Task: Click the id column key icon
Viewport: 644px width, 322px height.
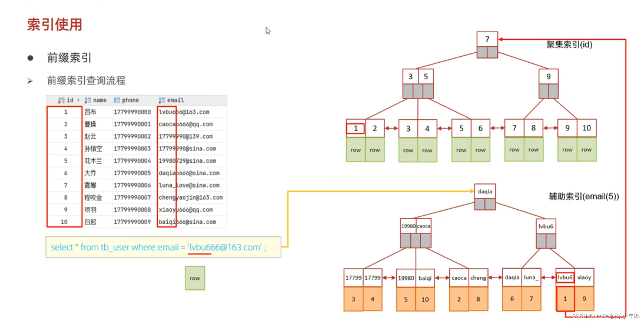Action: [x=61, y=100]
